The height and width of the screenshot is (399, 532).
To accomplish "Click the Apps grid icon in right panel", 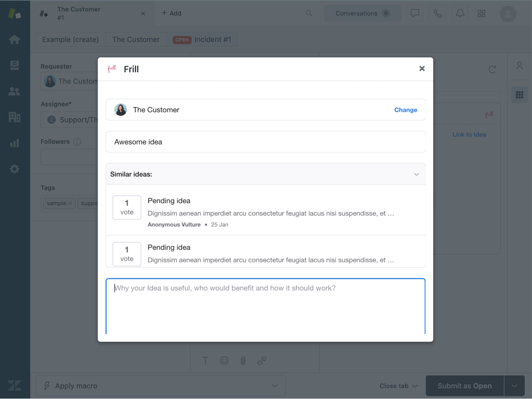I will (519, 95).
